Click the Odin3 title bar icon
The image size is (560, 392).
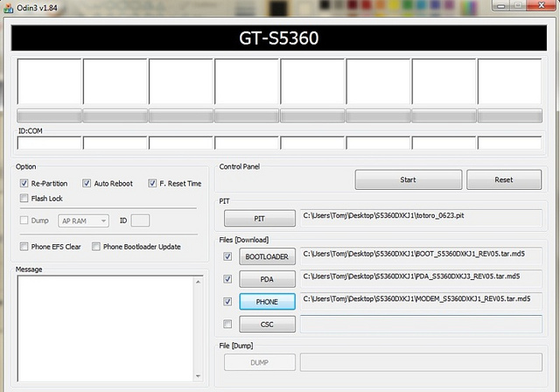[8, 8]
